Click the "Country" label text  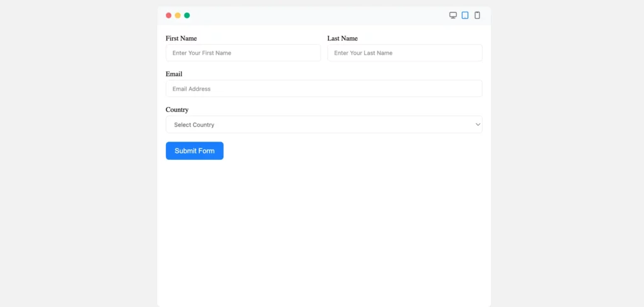click(x=177, y=109)
